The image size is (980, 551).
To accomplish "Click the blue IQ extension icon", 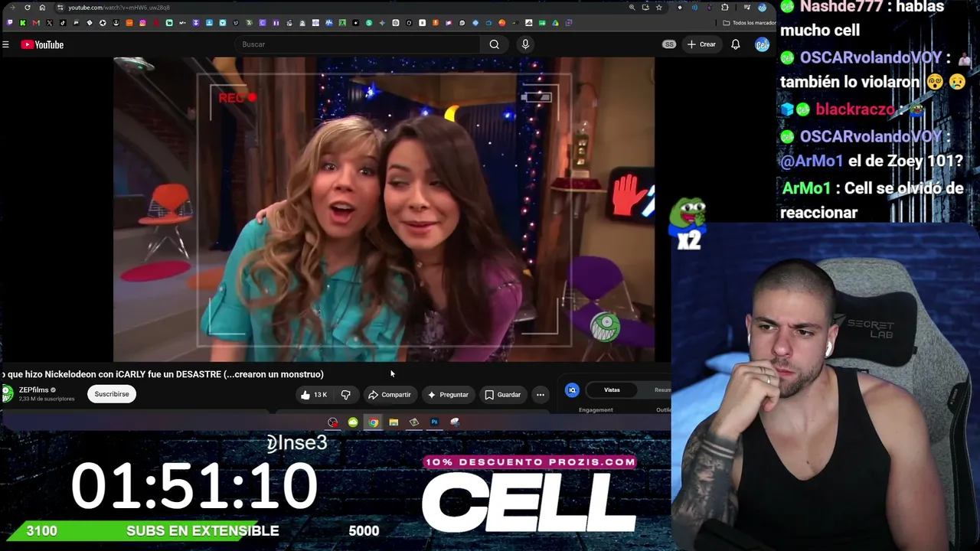I will (x=572, y=390).
